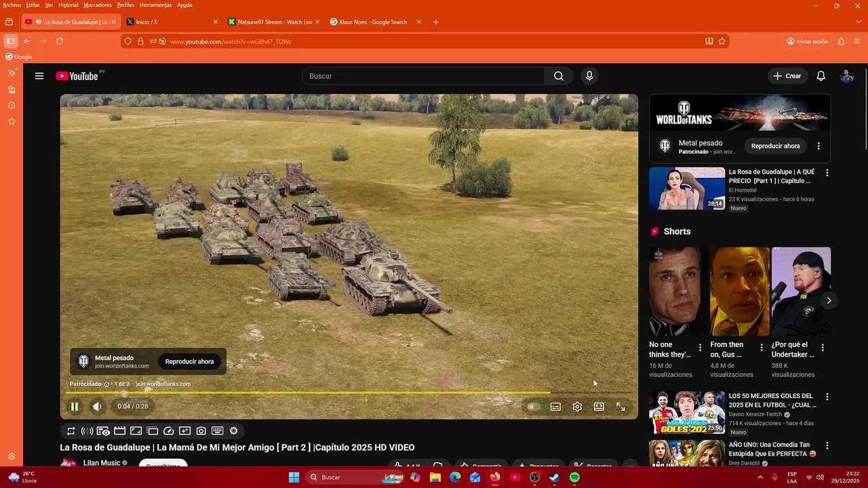Screen dimensions: 868x488
Task: Click the search magnifier button
Action: [x=559, y=76]
